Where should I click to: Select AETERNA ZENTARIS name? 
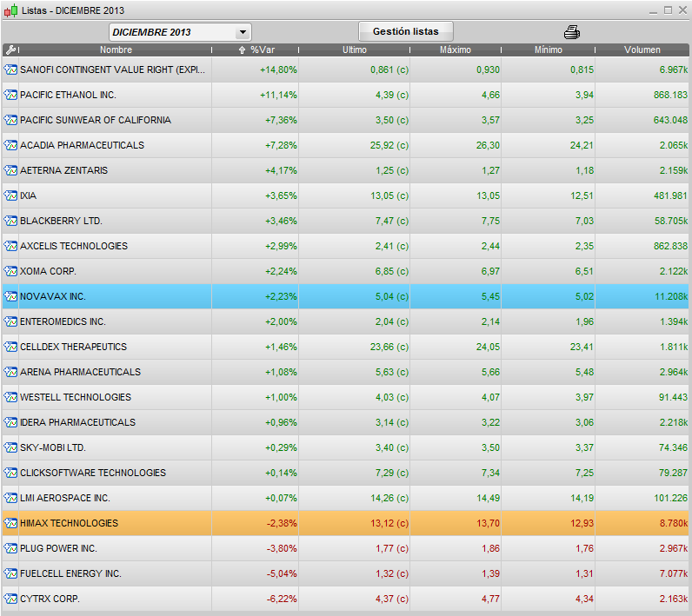click(x=63, y=170)
